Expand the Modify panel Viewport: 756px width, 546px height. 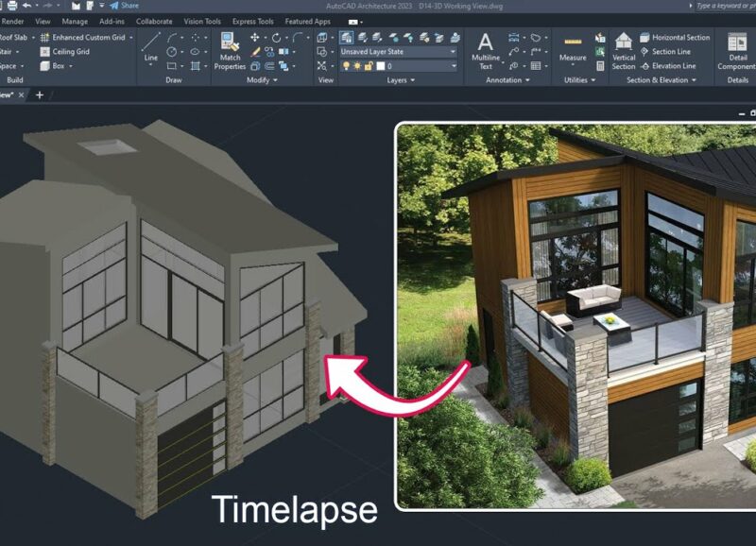point(262,80)
